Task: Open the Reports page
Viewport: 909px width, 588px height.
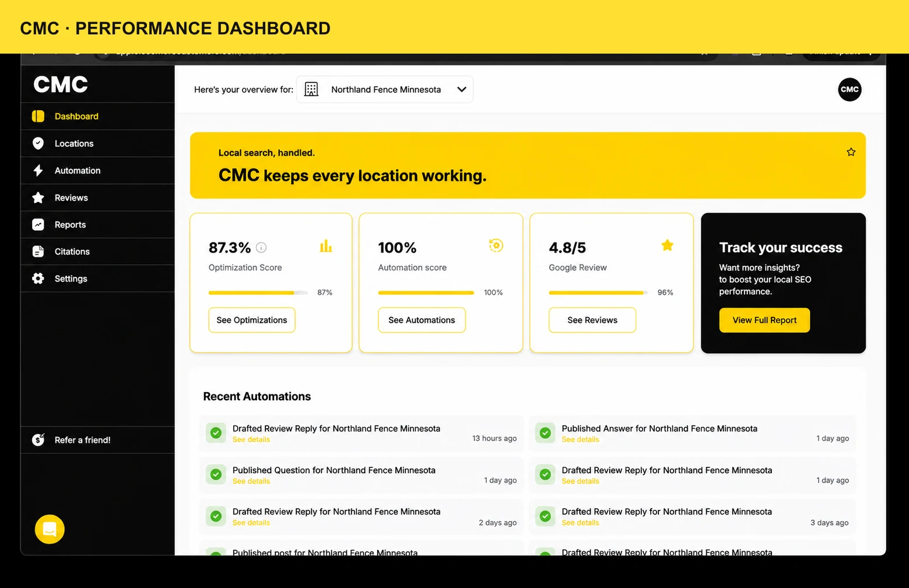Action: [x=97, y=224]
